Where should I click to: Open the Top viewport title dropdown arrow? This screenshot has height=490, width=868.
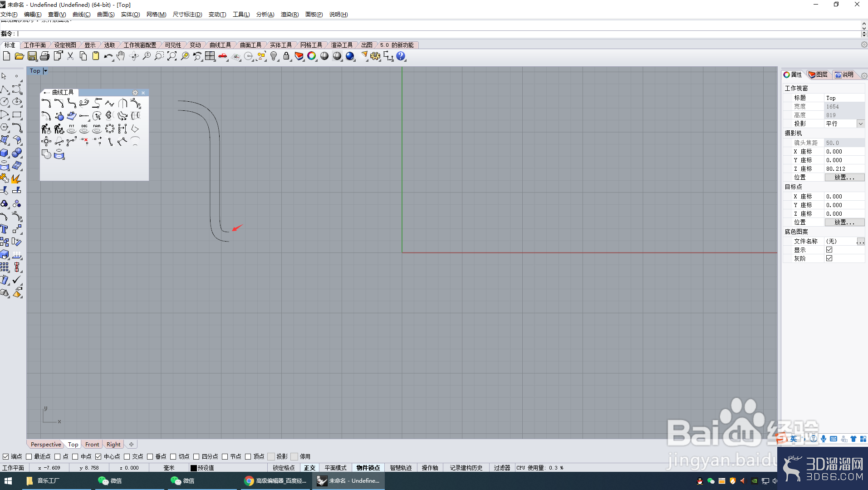pos(45,71)
